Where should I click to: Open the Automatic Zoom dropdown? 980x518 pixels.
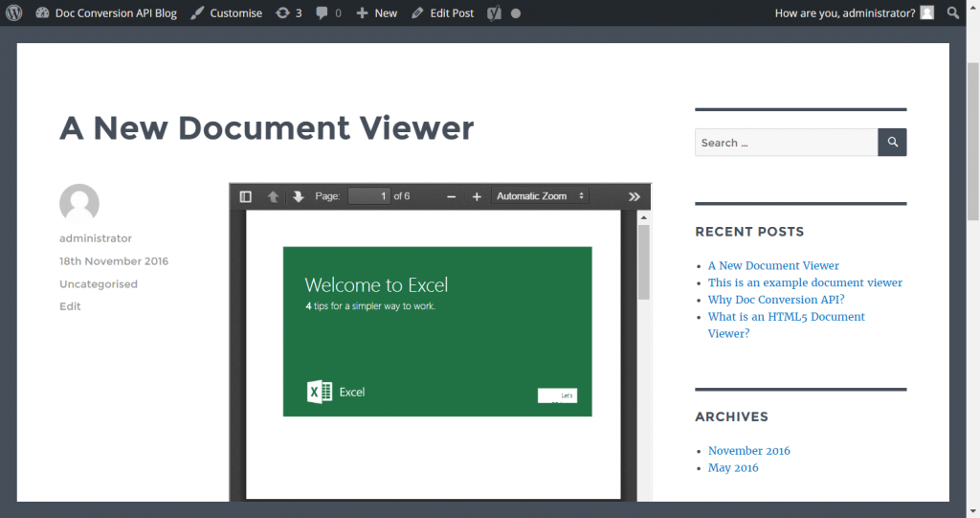(540, 196)
